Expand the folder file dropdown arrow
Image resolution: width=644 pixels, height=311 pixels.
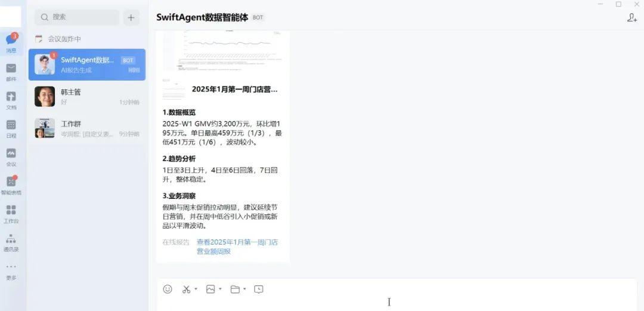[x=244, y=289]
